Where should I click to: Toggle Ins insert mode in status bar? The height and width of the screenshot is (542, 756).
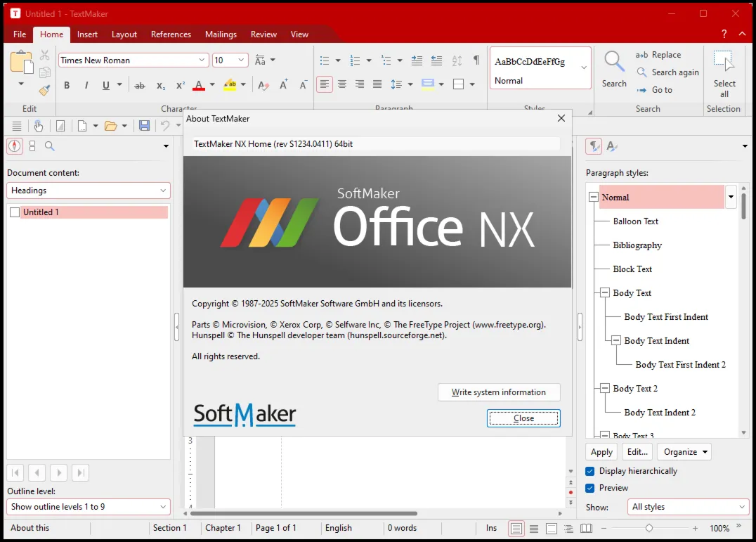[x=491, y=528]
